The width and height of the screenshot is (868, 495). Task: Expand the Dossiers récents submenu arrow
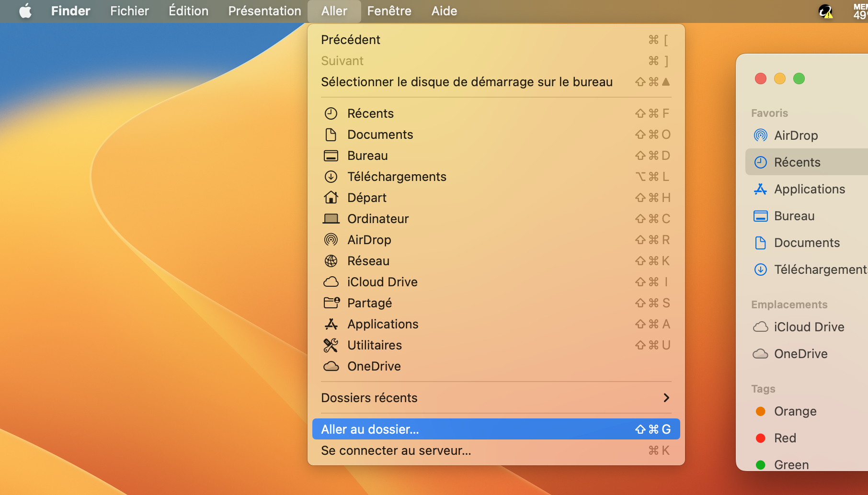[x=666, y=398]
